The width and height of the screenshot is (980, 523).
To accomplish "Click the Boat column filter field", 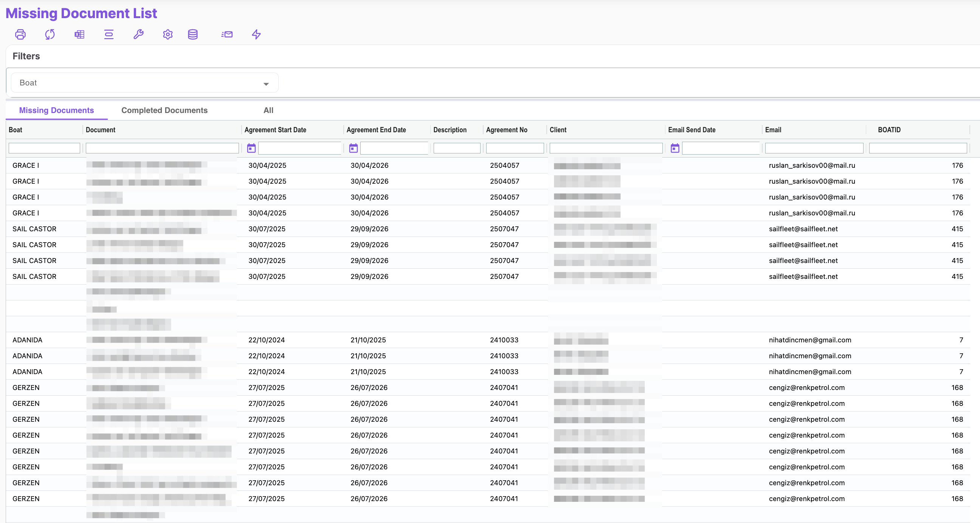I will pyautogui.click(x=44, y=149).
